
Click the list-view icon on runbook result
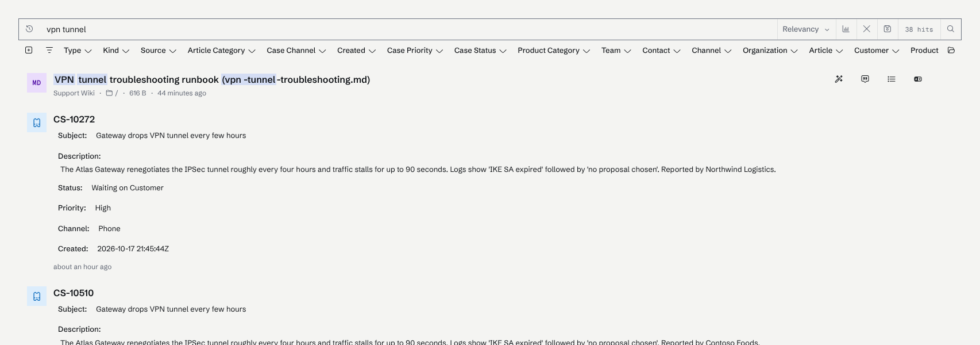click(892, 79)
